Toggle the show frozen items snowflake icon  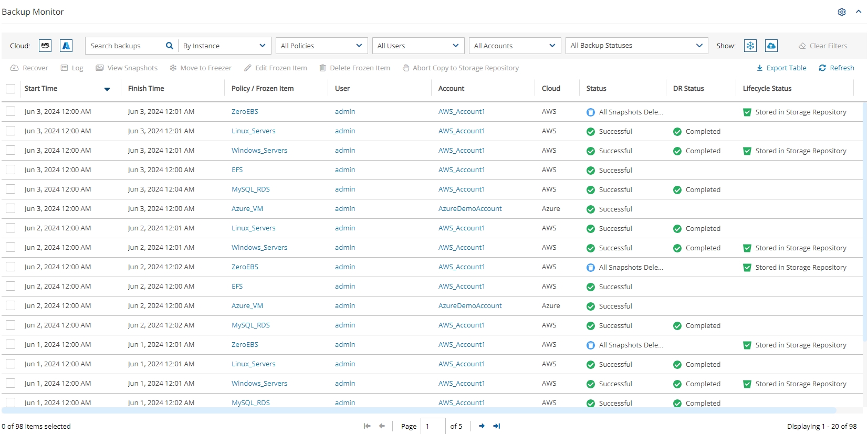(750, 46)
